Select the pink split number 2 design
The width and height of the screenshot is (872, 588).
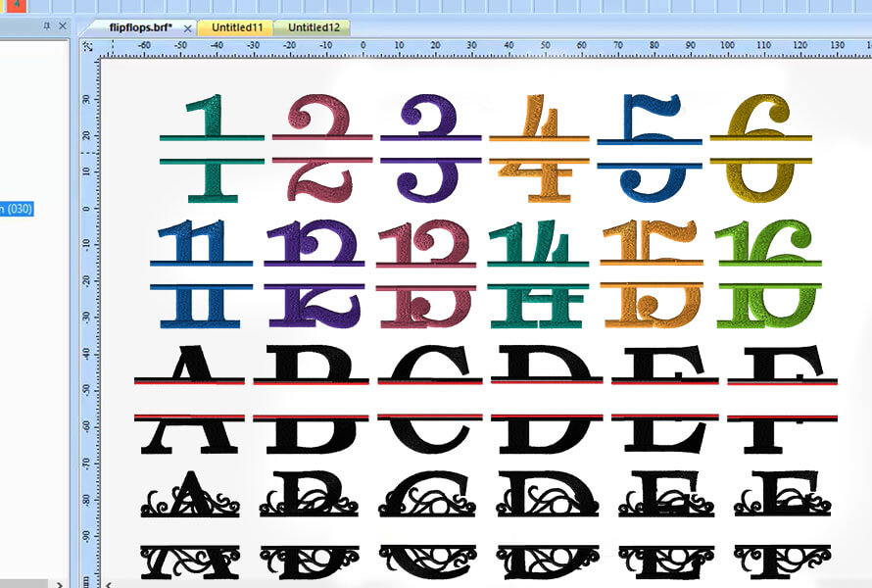click(x=321, y=149)
